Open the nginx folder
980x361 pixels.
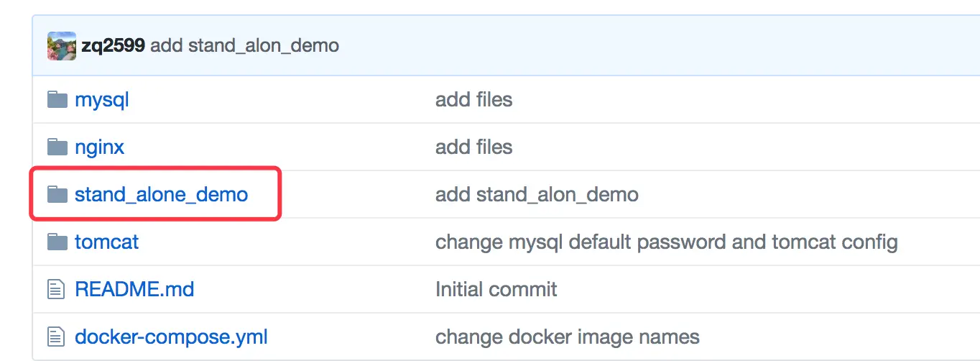[99, 147]
